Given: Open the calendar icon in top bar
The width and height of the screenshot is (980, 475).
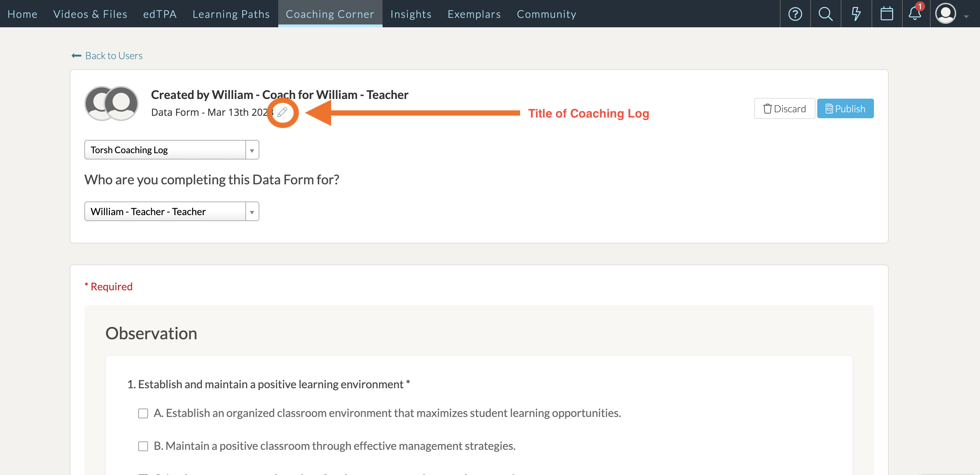Looking at the screenshot, I should coord(887,14).
